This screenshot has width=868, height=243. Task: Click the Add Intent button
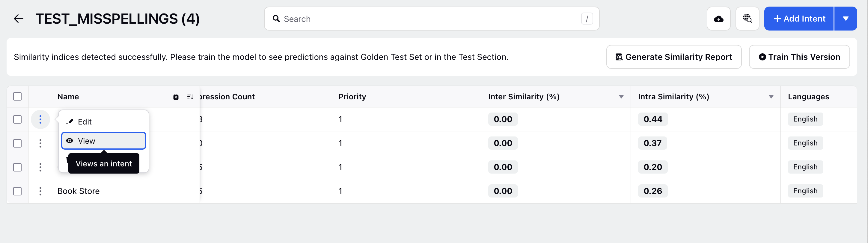[798, 19]
